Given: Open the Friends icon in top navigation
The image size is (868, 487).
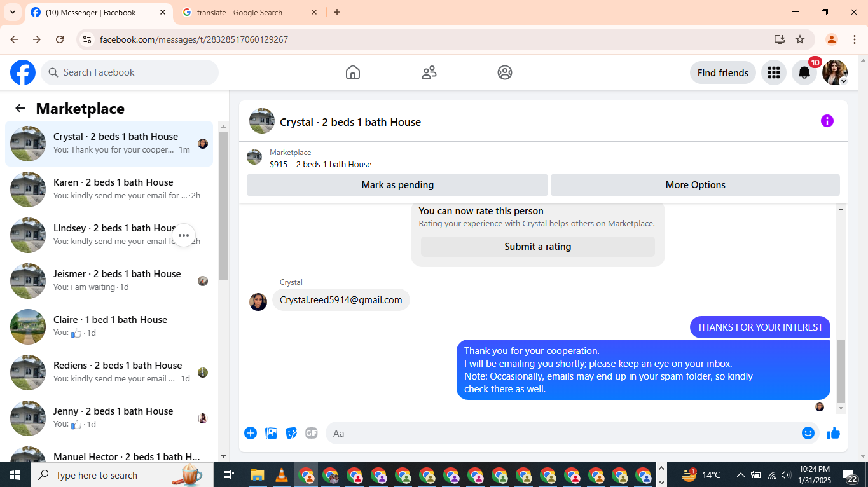Looking at the screenshot, I should point(429,72).
